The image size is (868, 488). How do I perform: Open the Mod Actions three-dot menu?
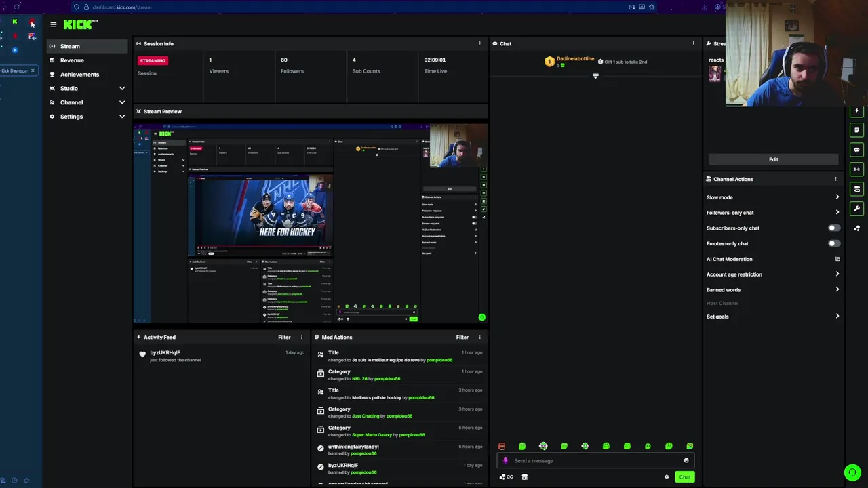[x=479, y=337]
